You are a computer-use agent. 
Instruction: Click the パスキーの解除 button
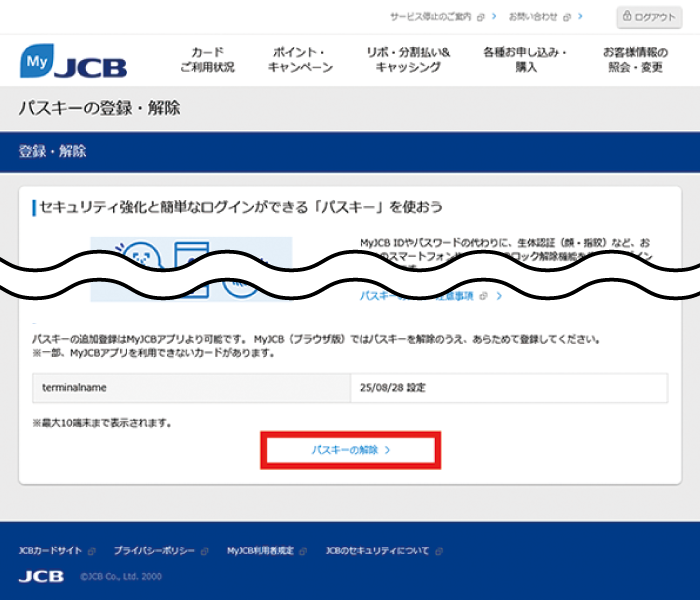pos(350,451)
